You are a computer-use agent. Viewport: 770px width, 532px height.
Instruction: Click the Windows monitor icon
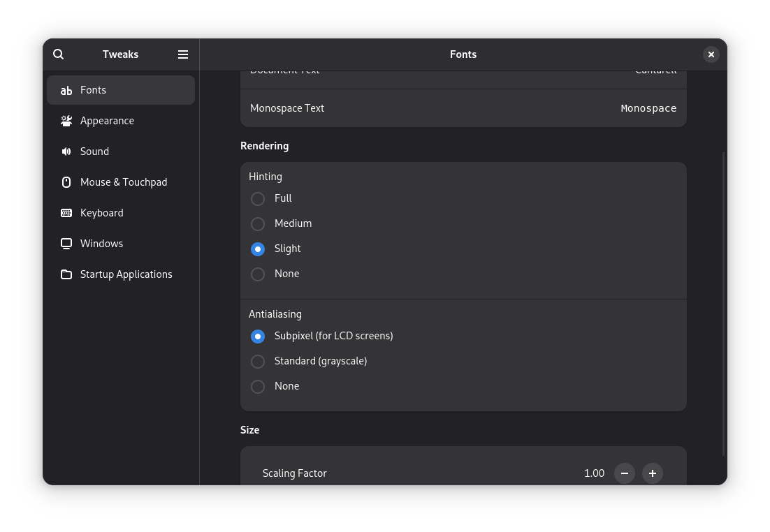[x=66, y=244]
